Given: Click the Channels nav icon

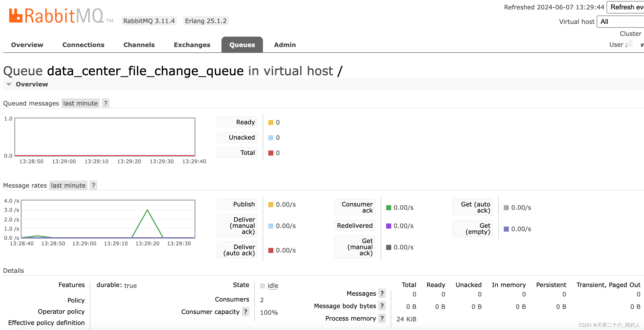Looking at the screenshot, I should 139,44.
